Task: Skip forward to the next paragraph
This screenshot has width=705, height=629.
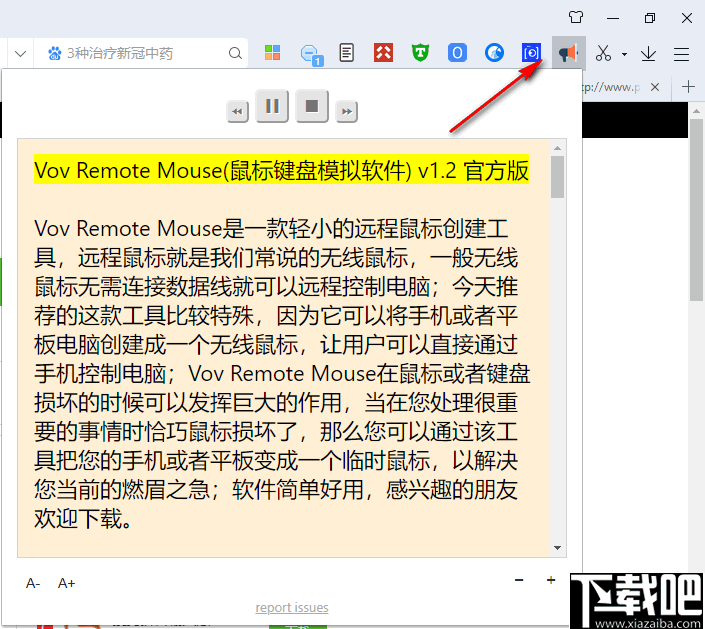Action: click(x=347, y=111)
